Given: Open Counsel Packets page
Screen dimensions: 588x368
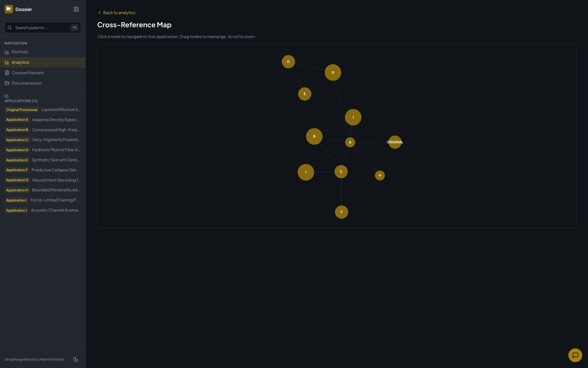Looking at the screenshot, I should point(43,73).
